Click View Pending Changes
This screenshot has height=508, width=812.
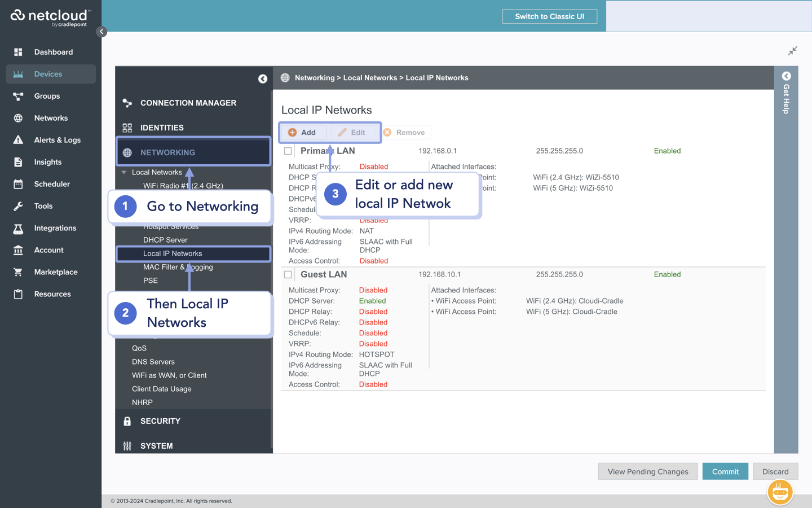[x=647, y=471]
